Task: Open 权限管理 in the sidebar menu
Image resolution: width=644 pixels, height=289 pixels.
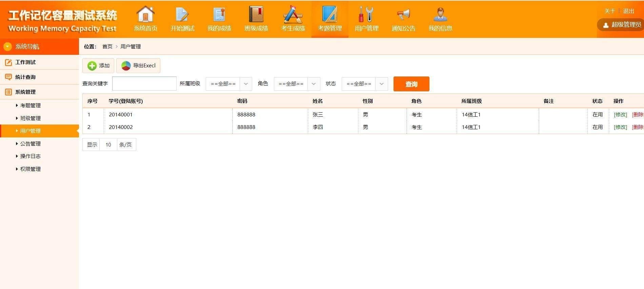Action: click(x=30, y=169)
